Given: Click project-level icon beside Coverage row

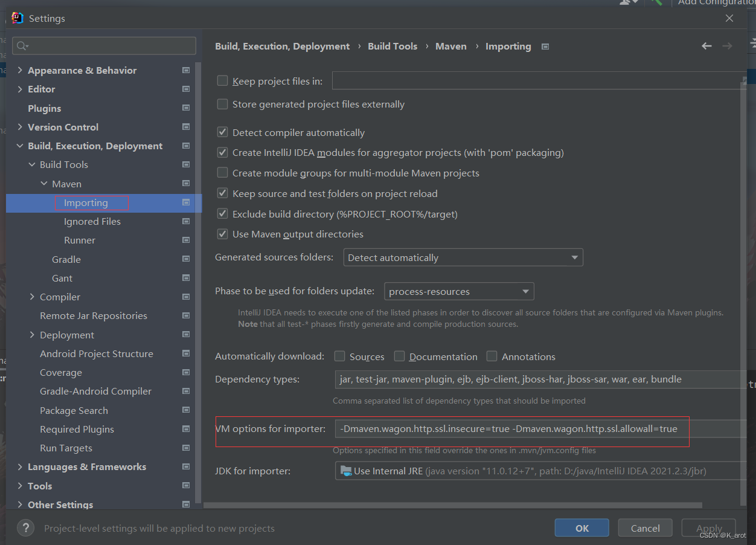Looking at the screenshot, I should (x=186, y=372).
